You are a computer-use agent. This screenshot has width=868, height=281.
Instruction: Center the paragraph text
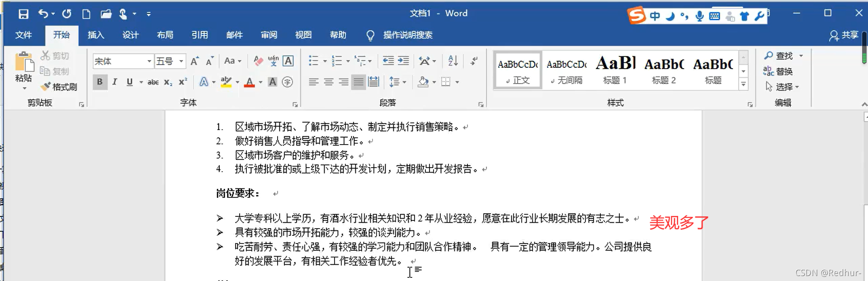[329, 82]
